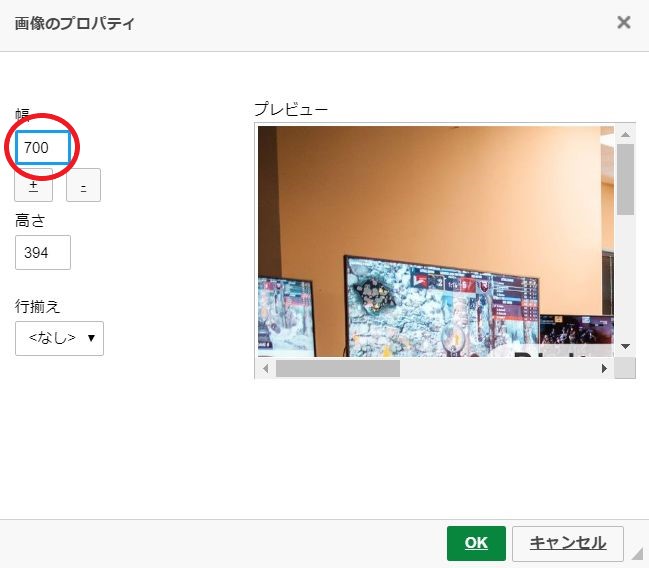Image resolution: width=649 pixels, height=568 pixels.
Task: Click the height input field showing 394
Action: 43,253
